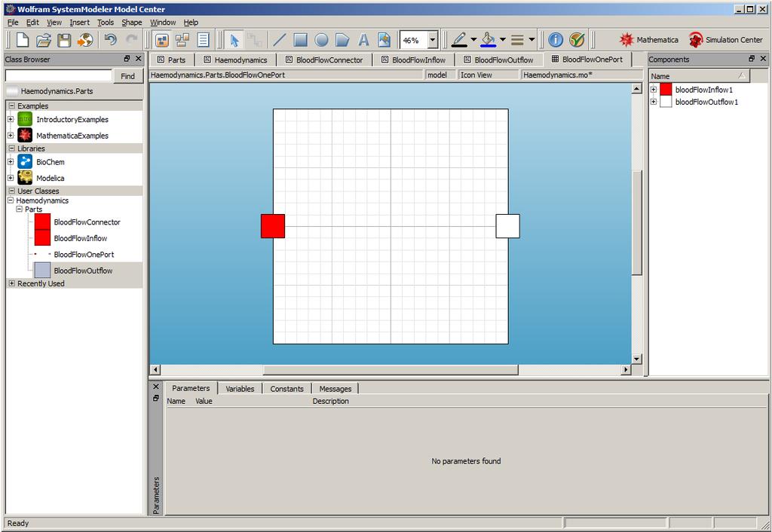Expand the MathematicaExamples node
The width and height of the screenshot is (772, 532).
(11, 136)
